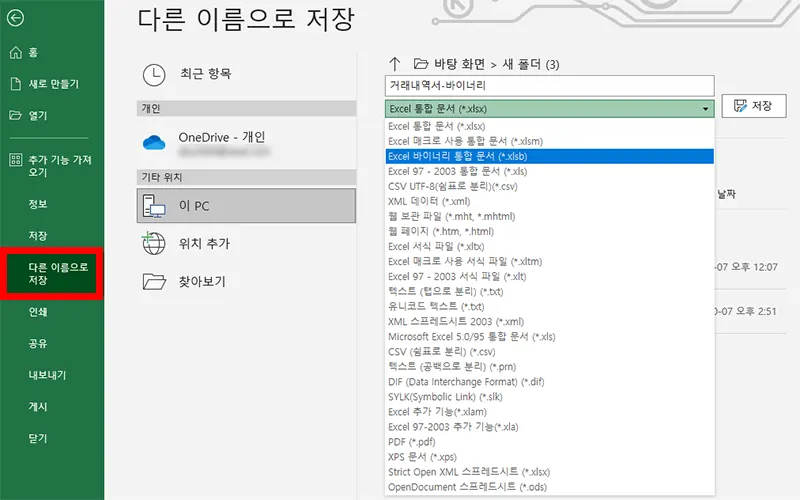Viewport: 800px width, 500px height.
Task: Click 저장 in the green sidebar
Action: (x=38, y=236)
